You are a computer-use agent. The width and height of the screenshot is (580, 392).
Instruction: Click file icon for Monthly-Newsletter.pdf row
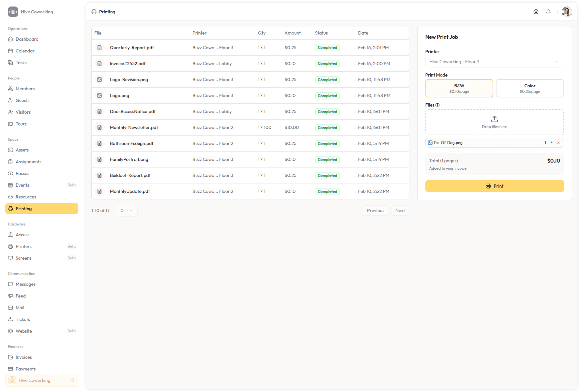pos(99,127)
